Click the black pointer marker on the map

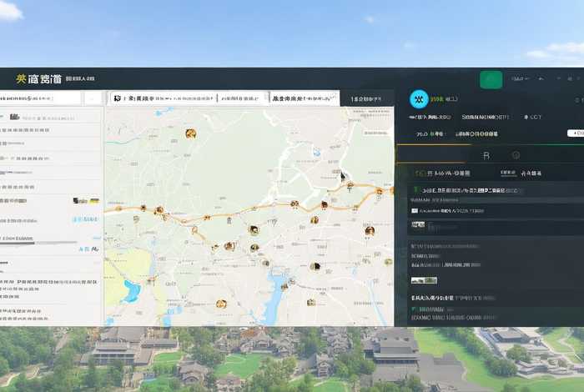(342, 176)
